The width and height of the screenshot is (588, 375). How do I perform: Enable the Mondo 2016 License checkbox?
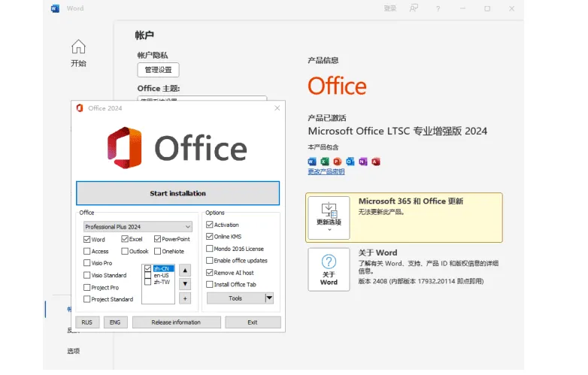click(210, 249)
